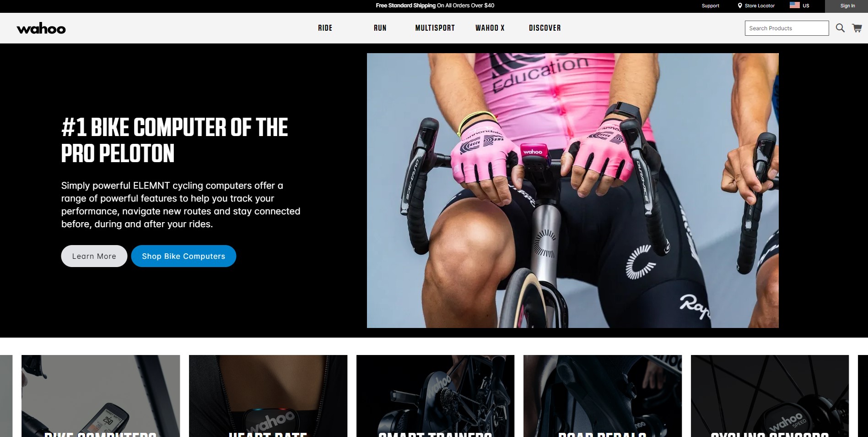Open the Cycling Sensors category tile

tap(770, 396)
